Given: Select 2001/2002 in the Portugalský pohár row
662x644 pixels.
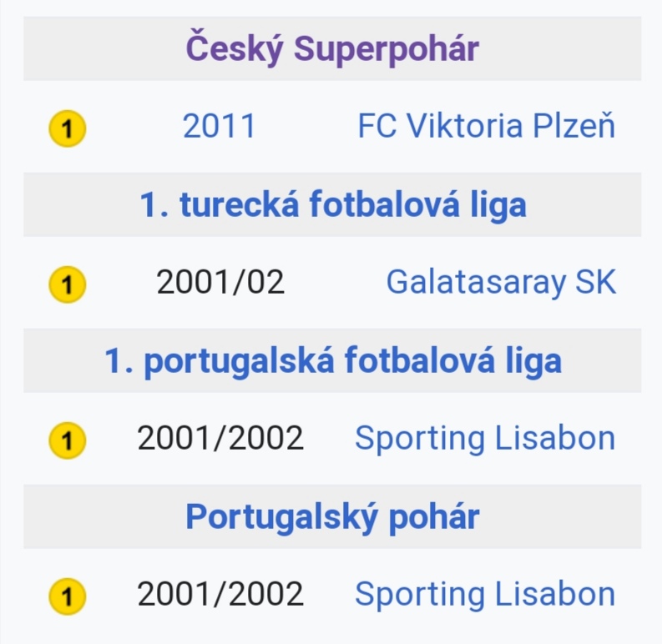Looking at the screenshot, I should pyautogui.click(x=220, y=594).
